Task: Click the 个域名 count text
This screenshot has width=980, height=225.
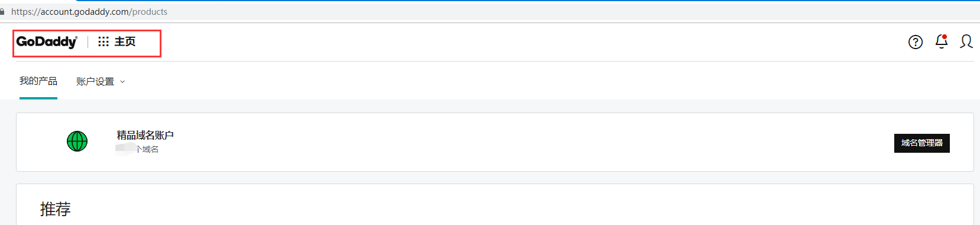Action: tap(147, 149)
